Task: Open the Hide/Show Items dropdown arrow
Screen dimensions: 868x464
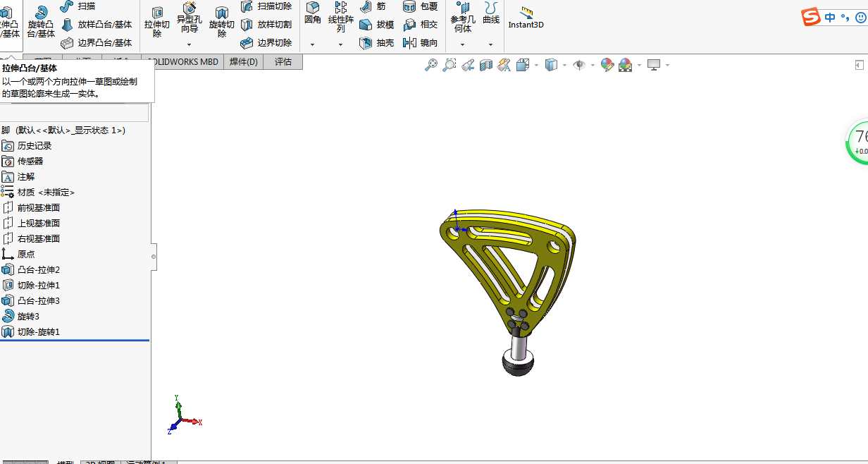Action: tap(593, 66)
